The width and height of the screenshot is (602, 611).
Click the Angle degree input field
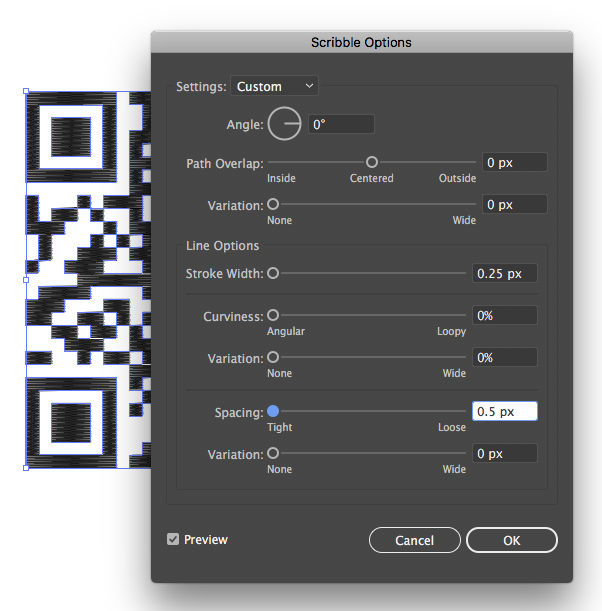341,124
